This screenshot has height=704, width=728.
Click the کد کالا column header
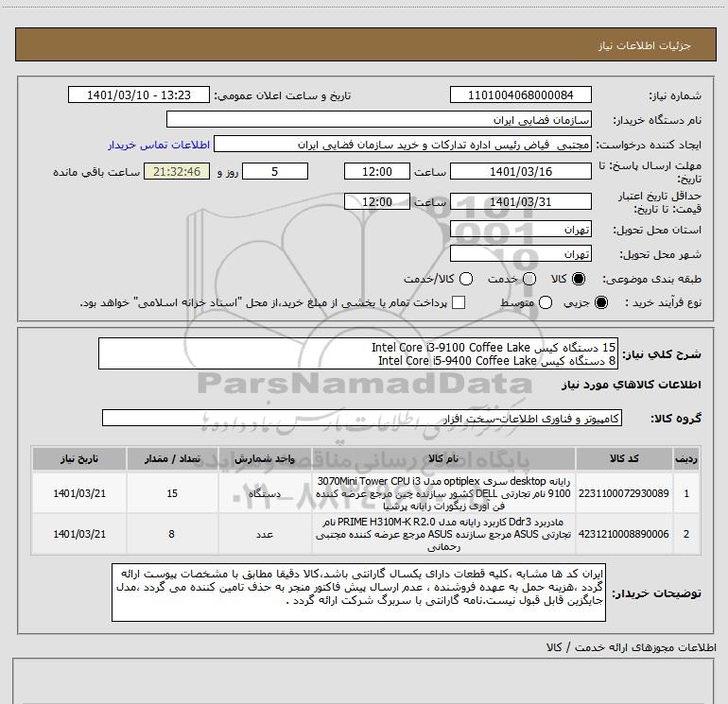[x=624, y=458]
